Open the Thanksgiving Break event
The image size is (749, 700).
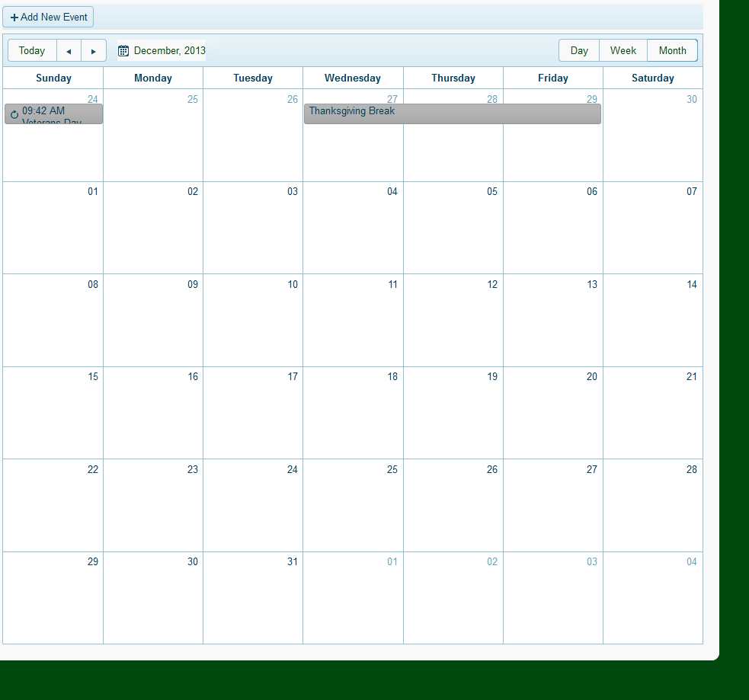tap(453, 114)
